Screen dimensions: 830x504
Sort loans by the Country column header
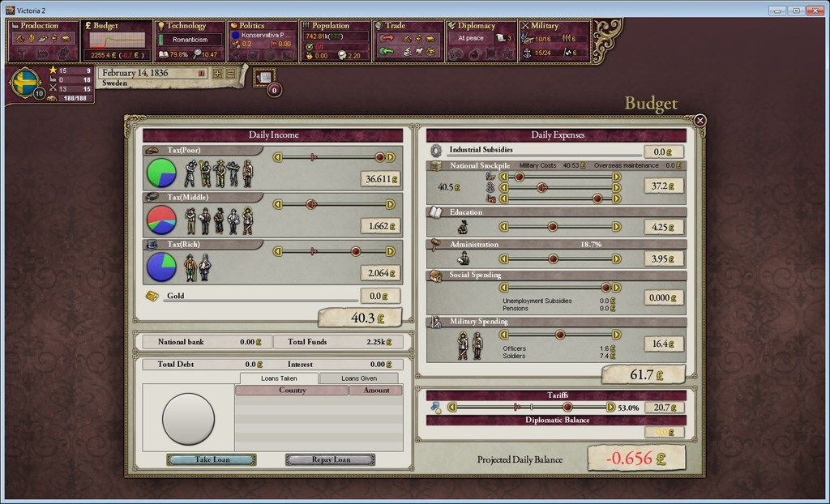(x=292, y=391)
